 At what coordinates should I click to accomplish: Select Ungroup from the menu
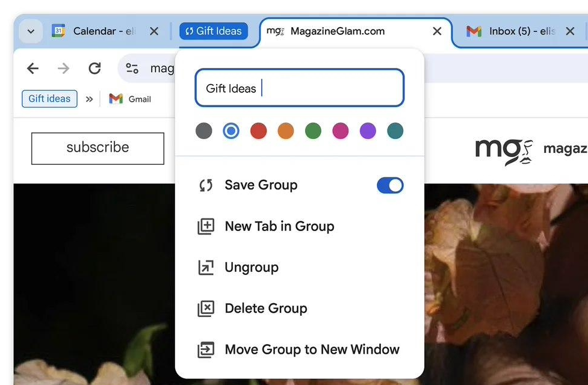[299, 267]
